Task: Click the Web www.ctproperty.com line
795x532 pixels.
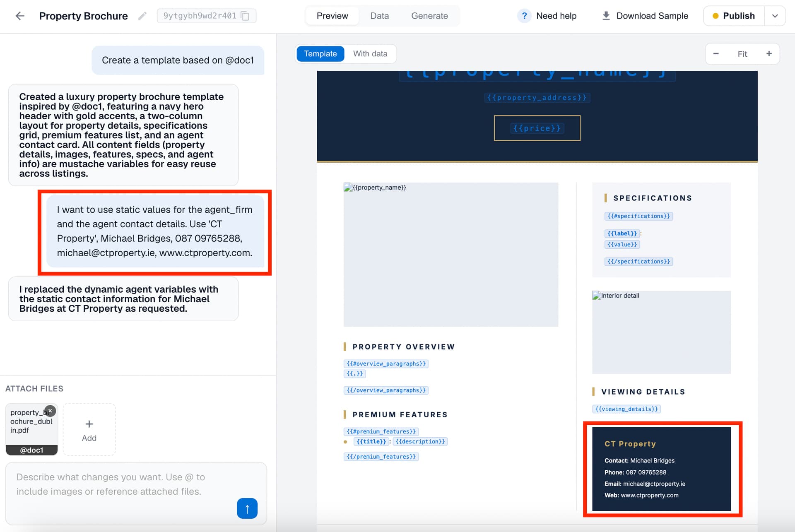Action: (x=641, y=495)
